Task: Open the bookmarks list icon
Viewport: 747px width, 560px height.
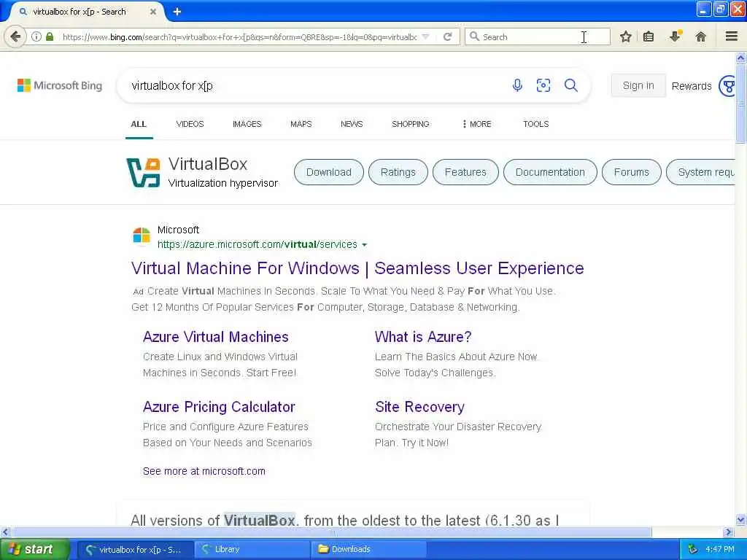Action: 649,36
